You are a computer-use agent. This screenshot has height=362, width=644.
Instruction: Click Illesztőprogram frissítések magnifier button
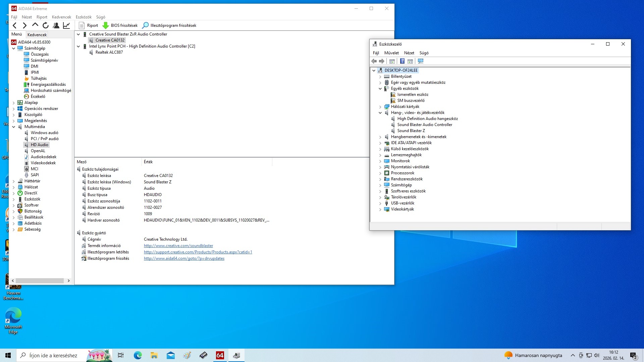tap(146, 25)
